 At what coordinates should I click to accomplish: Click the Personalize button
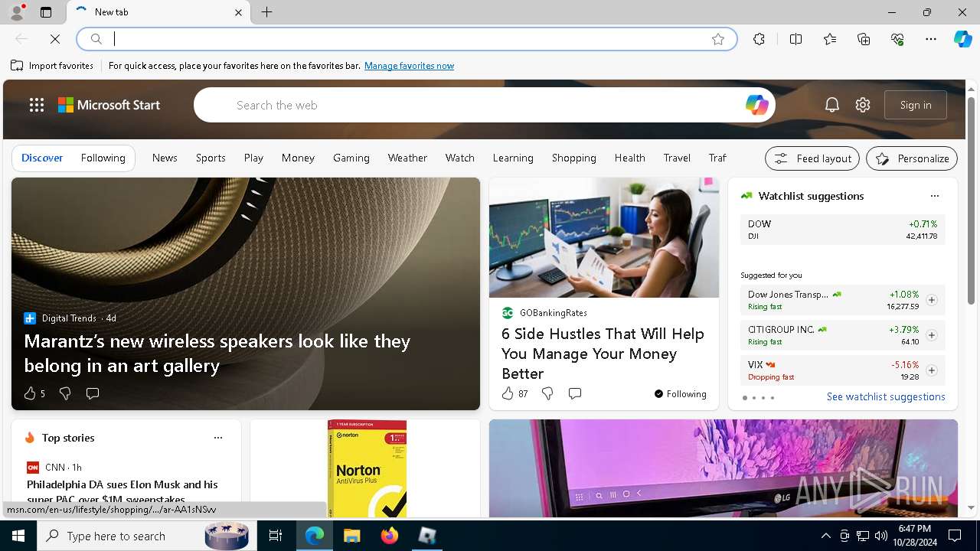tap(912, 158)
